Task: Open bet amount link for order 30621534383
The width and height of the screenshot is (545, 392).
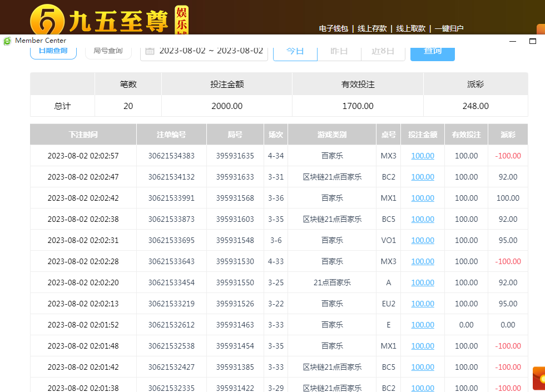Action: click(422, 156)
